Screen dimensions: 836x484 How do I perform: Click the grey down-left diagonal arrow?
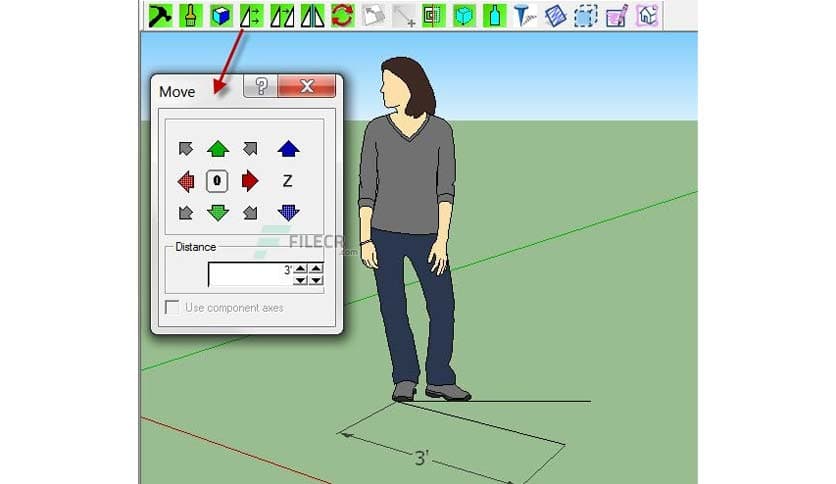coord(186,213)
